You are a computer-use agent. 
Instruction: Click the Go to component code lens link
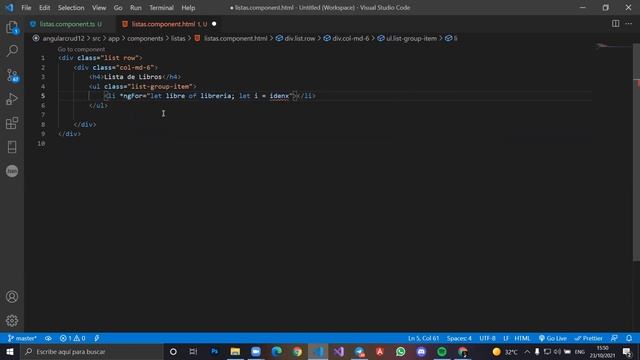[81, 49]
